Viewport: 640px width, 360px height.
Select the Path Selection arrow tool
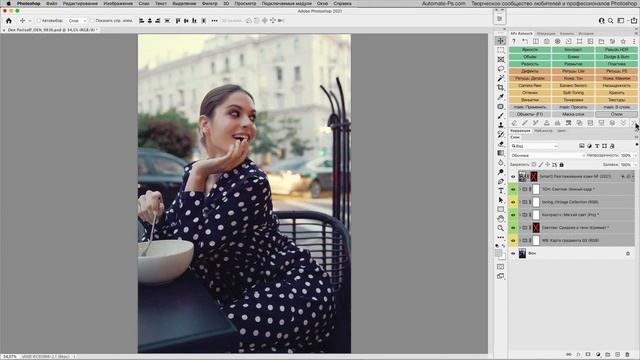pos(500,200)
